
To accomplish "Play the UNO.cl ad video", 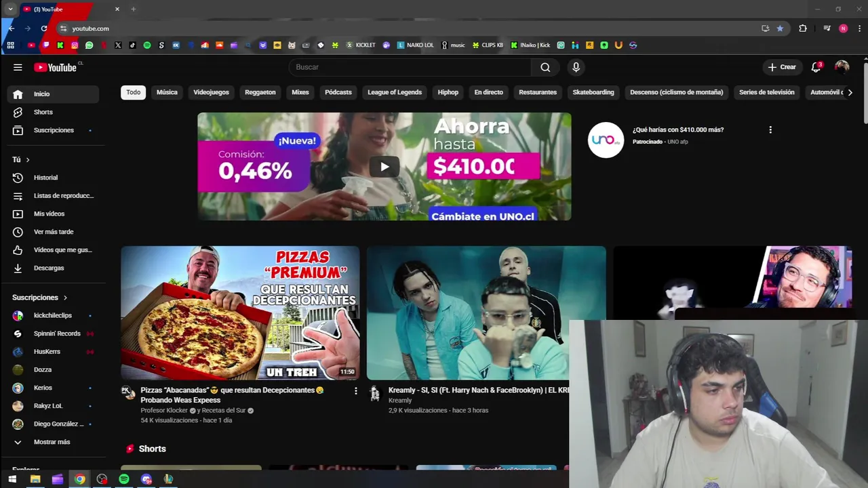I will [384, 167].
